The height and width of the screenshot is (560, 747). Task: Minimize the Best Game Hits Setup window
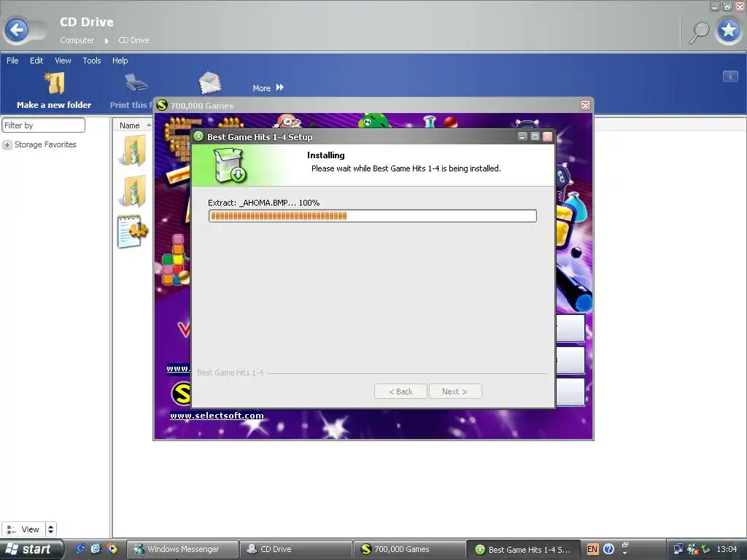pyautogui.click(x=522, y=136)
